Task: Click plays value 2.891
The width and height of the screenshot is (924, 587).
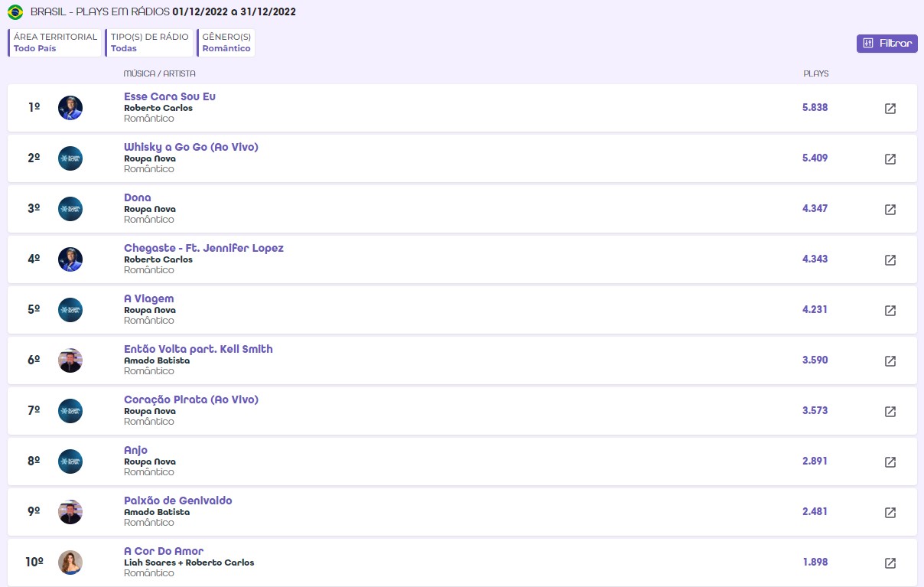Action: [x=815, y=461]
